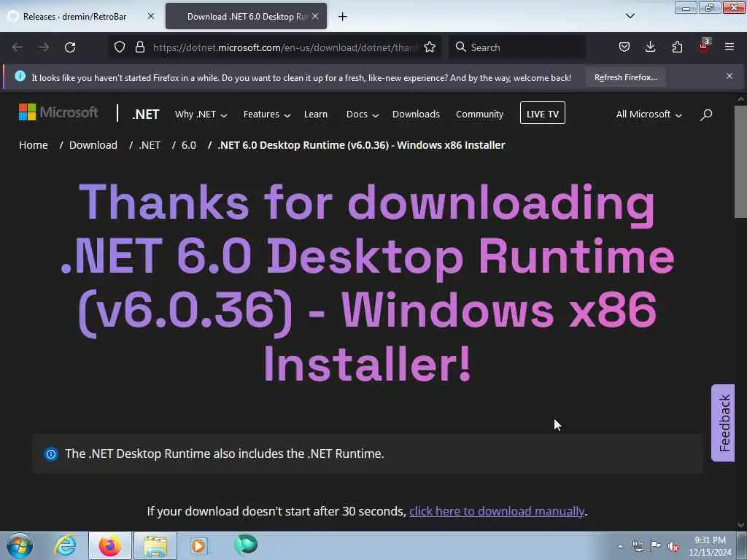Click the info icon in the Firefox notification bar
The image size is (747, 560).
click(x=20, y=76)
